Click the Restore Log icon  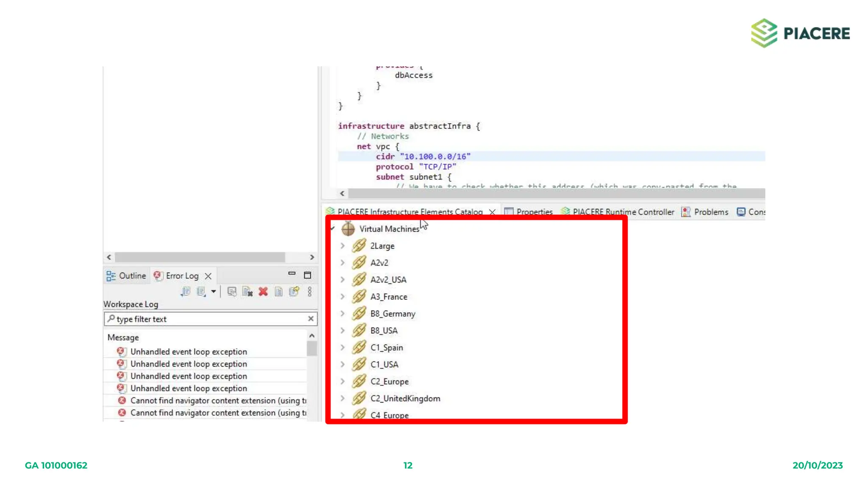[x=294, y=291]
